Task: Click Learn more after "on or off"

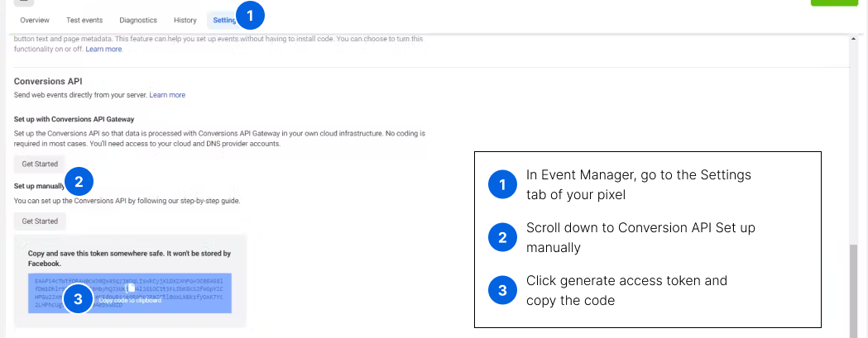Action: [x=103, y=49]
